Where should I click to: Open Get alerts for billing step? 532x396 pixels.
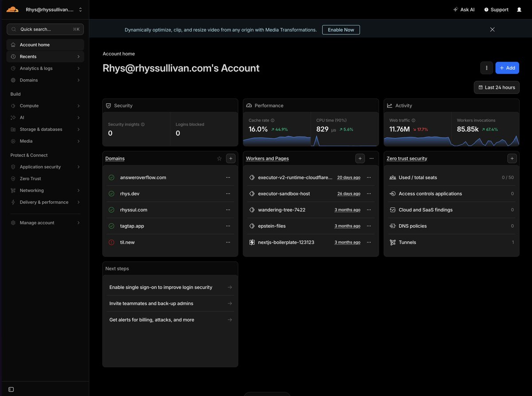(x=170, y=320)
